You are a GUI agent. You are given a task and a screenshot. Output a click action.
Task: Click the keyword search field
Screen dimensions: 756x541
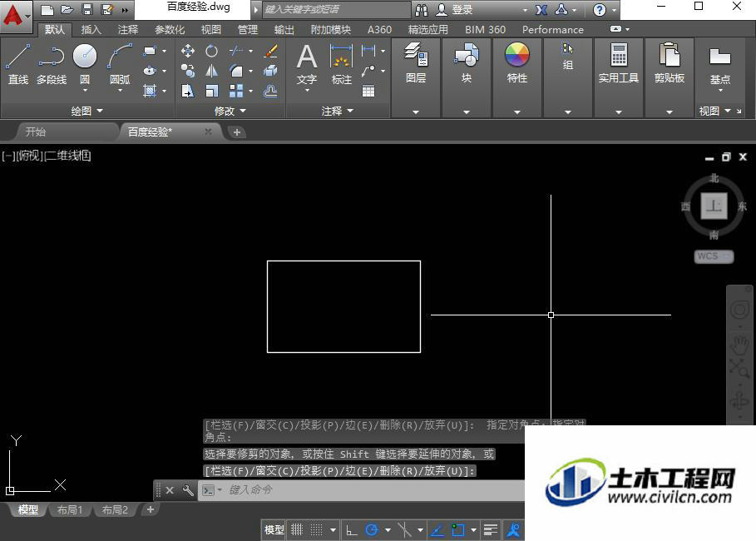[337, 9]
